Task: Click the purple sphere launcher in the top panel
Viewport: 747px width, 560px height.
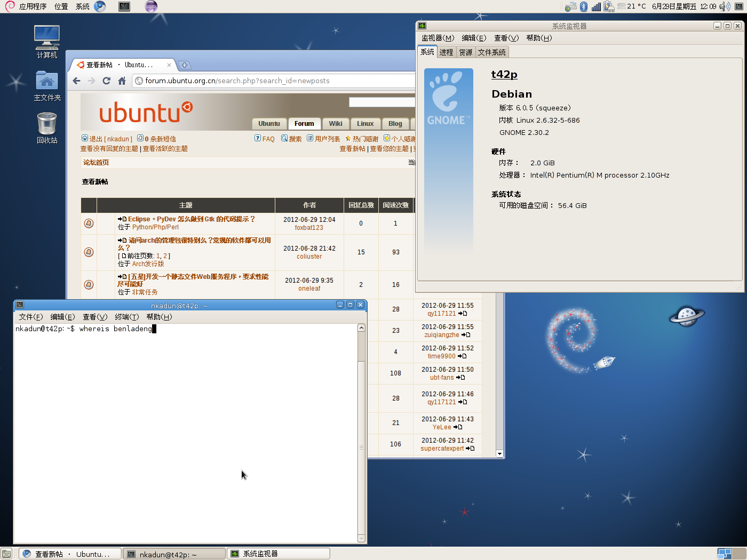Action: tap(151, 6)
